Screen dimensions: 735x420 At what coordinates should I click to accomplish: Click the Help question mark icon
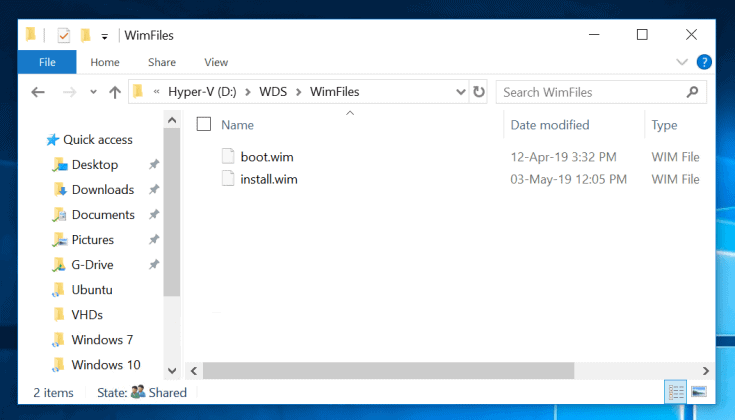[704, 62]
